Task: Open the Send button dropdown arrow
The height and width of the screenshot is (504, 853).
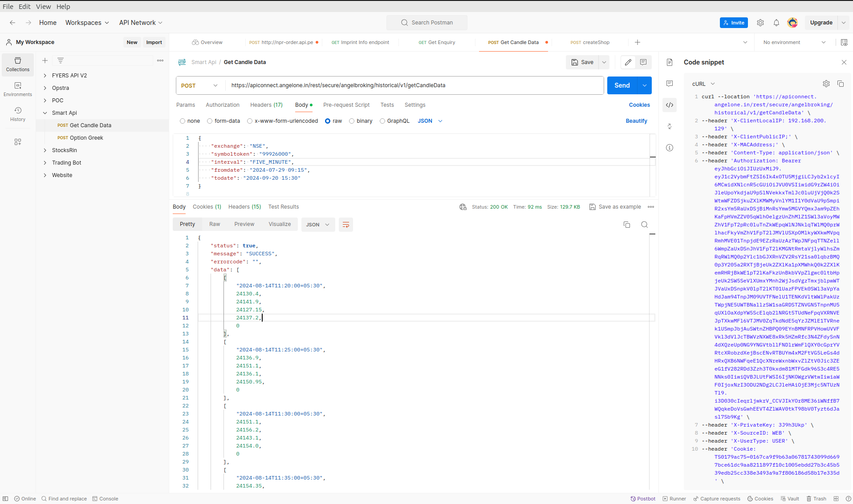Action: pos(645,85)
